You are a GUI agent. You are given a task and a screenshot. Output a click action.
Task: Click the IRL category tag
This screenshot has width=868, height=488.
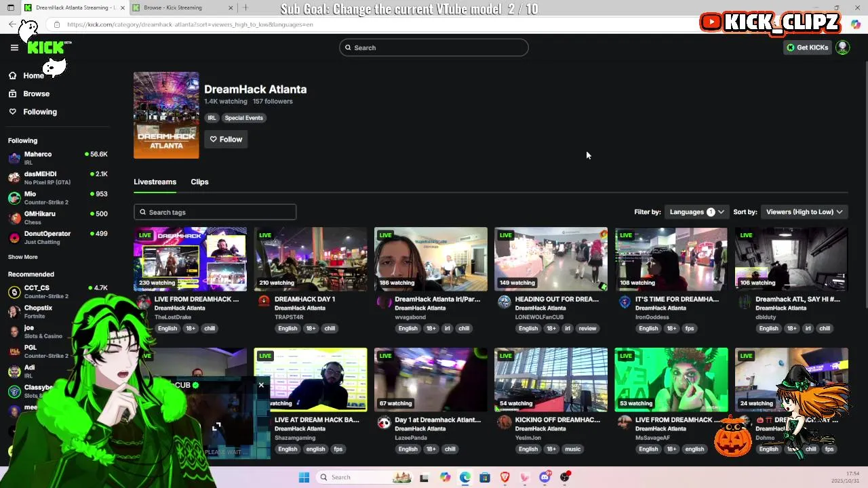[212, 118]
